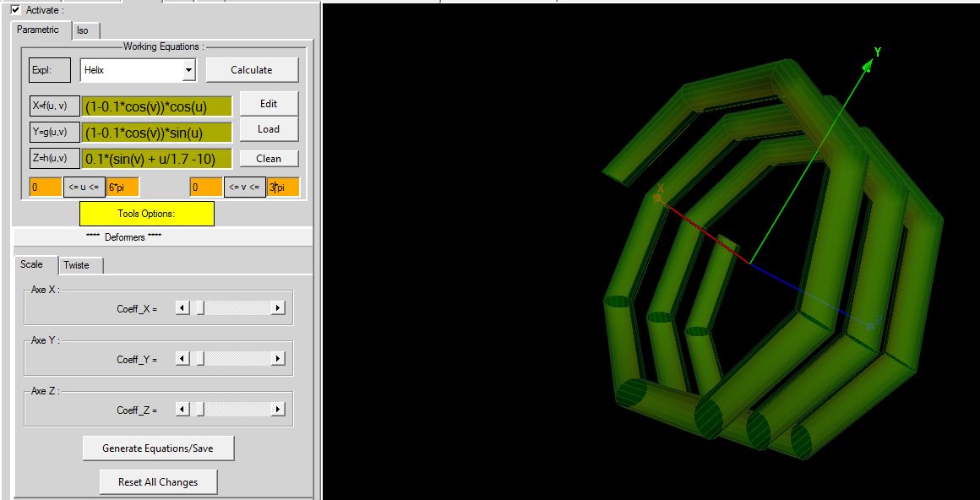Click Generate Equations/Save button
The height and width of the screenshot is (500, 980).
158,448
